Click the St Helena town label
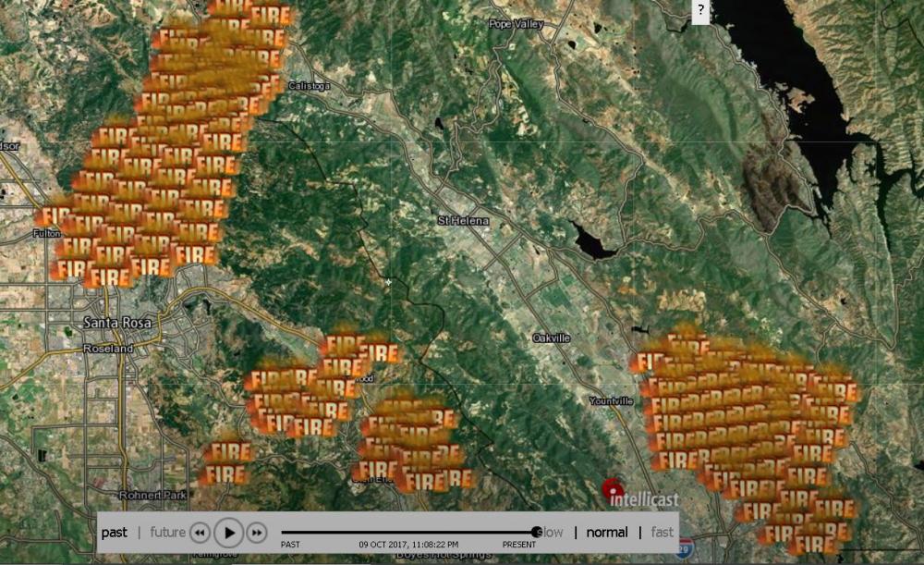The width and height of the screenshot is (924, 565). [464, 222]
